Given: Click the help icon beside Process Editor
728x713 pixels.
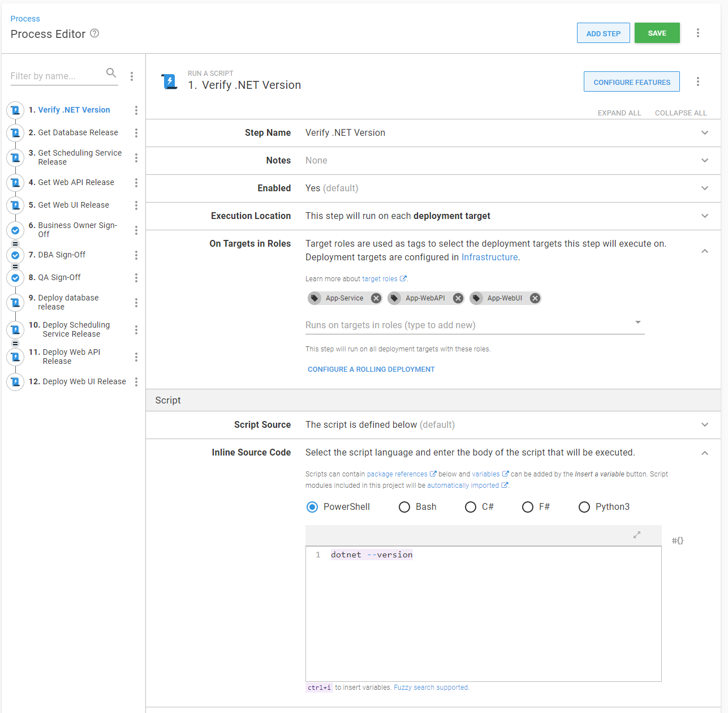Looking at the screenshot, I should pos(94,33).
